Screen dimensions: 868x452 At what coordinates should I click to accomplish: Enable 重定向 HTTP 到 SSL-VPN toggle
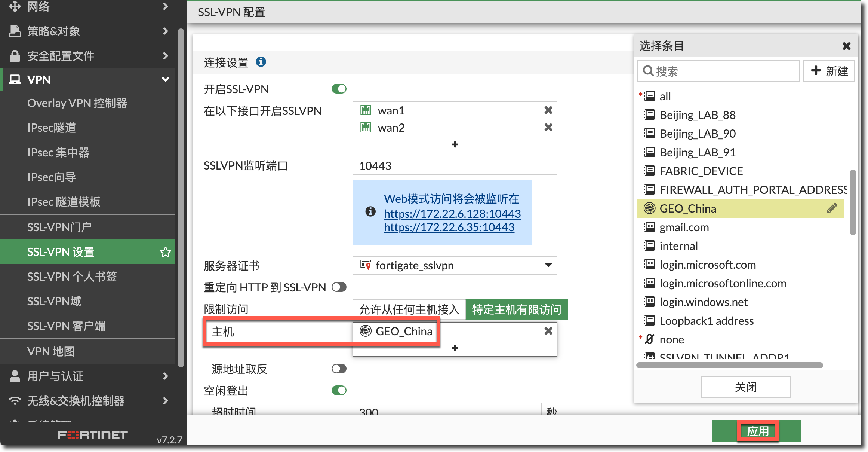(x=339, y=287)
